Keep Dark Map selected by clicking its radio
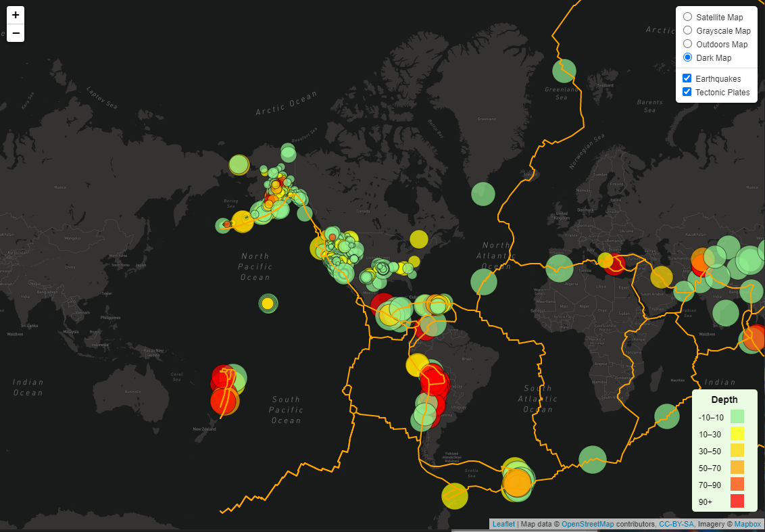This screenshot has height=532, width=765. pos(687,57)
